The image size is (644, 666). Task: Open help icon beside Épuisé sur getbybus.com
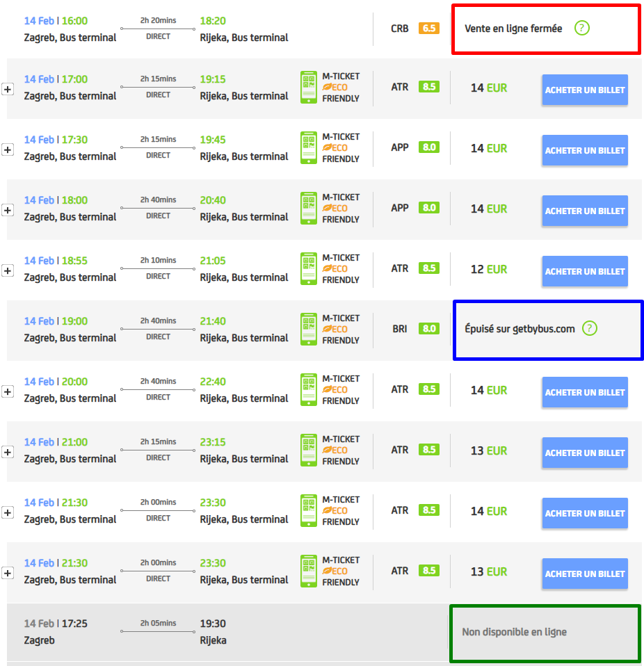click(x=589, y=328)
